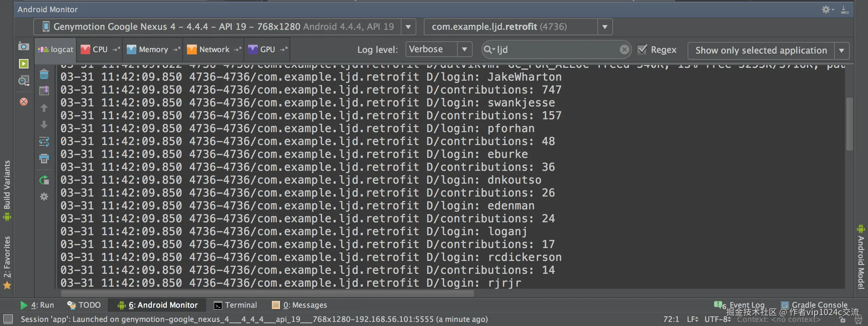Open logcat header settings gear in sidebar
This screenshot has width=868, height=326.
click(44, 197)
